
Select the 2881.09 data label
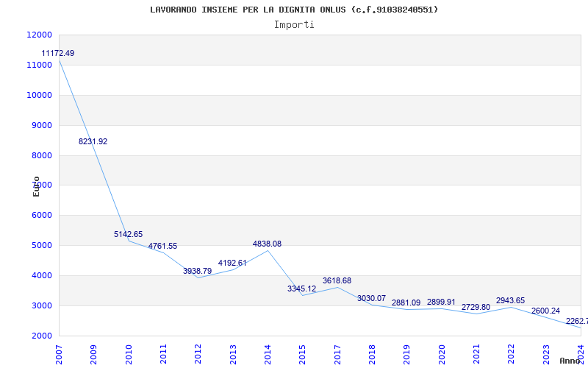tap(406, 302)
